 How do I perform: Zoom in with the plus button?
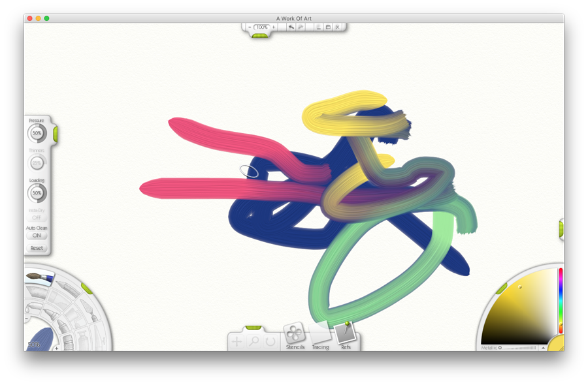[x=274, y=27]
